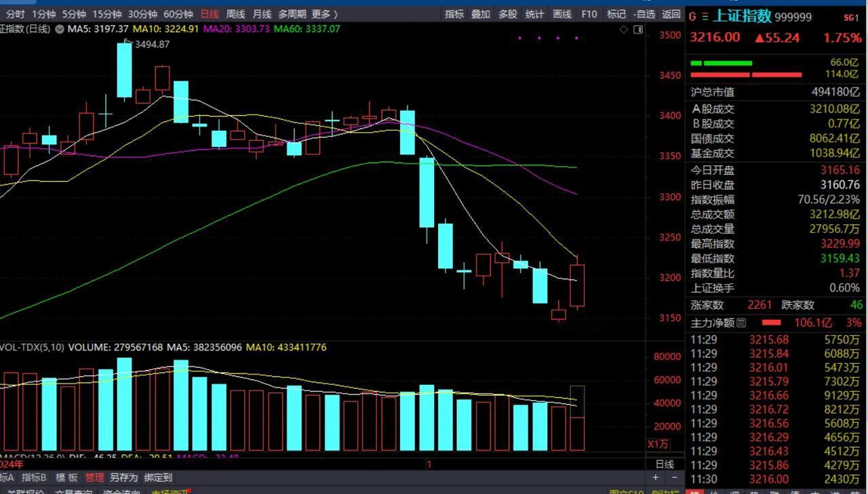Viewport: 868px width, 494px height.
Task: Click the 另存为 save-as button
Action: coord(124,477)
